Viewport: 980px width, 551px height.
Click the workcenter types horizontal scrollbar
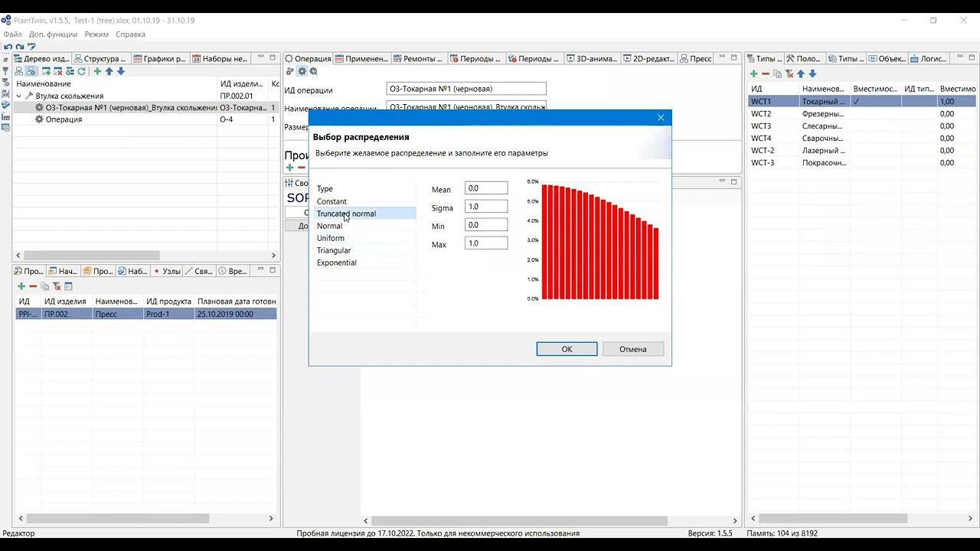coord(833,518)
